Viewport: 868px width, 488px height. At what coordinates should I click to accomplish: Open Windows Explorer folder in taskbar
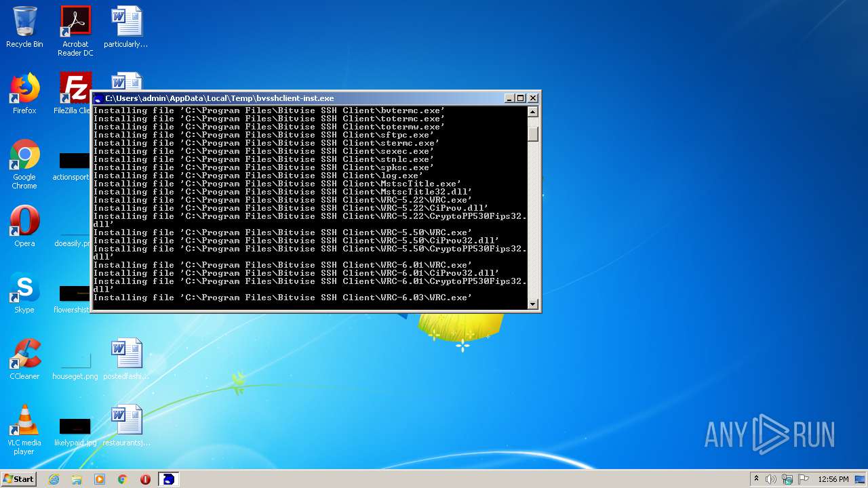pyautogui.click(x=77, y=479)
